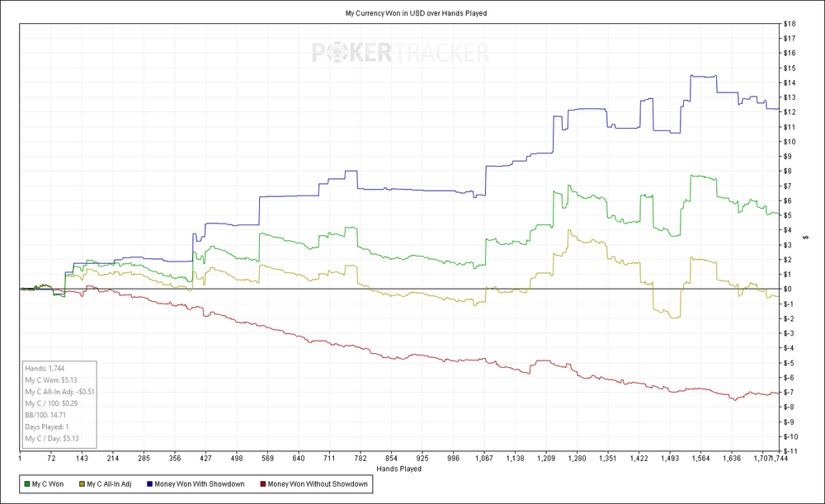Click the My C Won: $5.13 stat

click(50, 379)
